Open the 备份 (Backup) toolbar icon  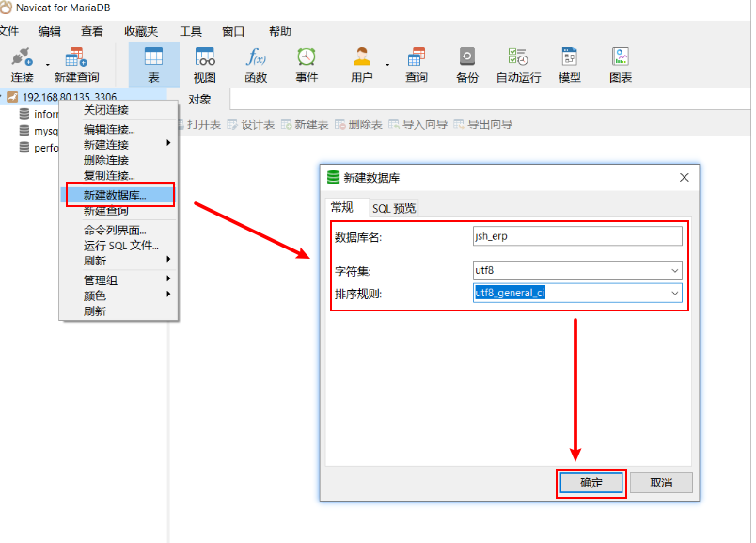(x=466, y=65)
